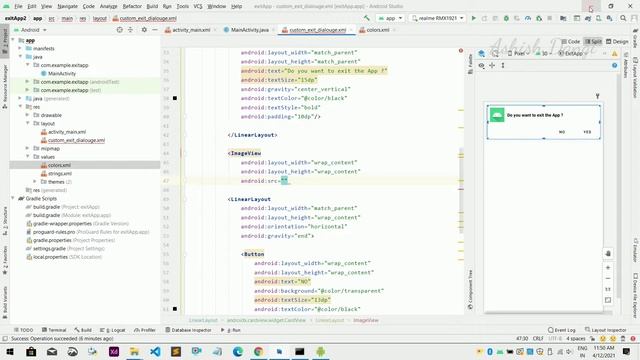Click the black color gutter swatch at line 38
The height and width of the screenshot is (360, 640).
coord(175,98)
